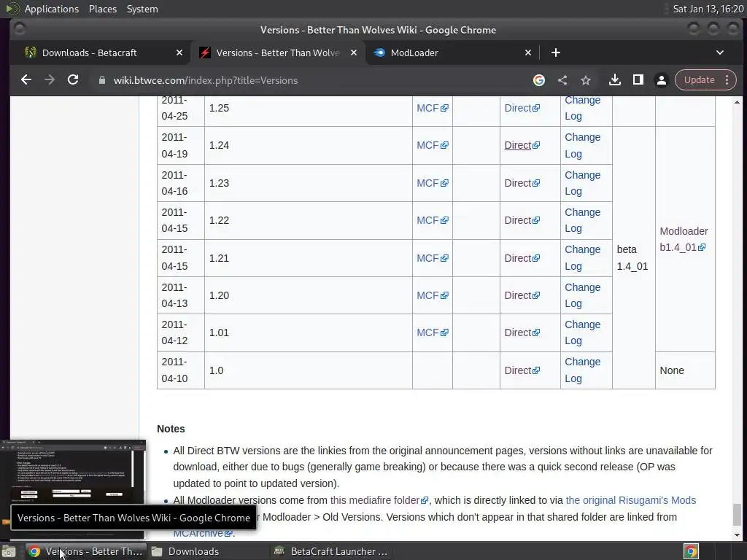Image resolution: width=747 pixels, height=560 pixels.
Task: Open the MCF link for version 1.01
Action: [432, 332]
